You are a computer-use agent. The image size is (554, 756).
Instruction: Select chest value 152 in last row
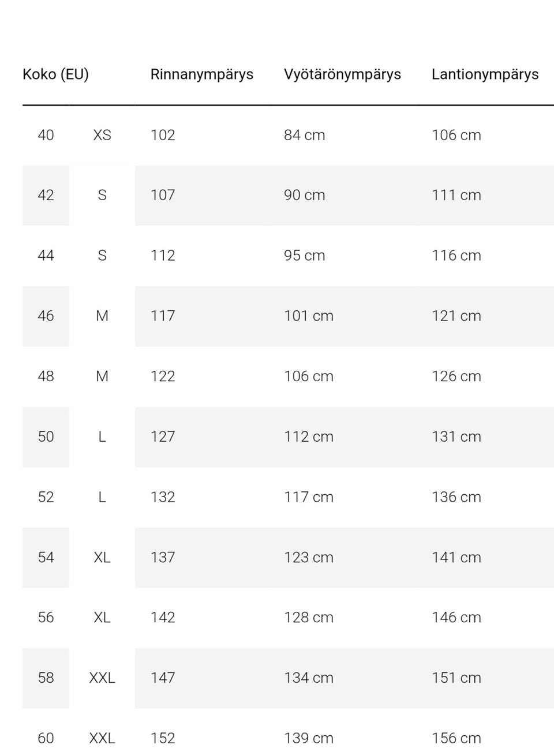tap(163, 738)
